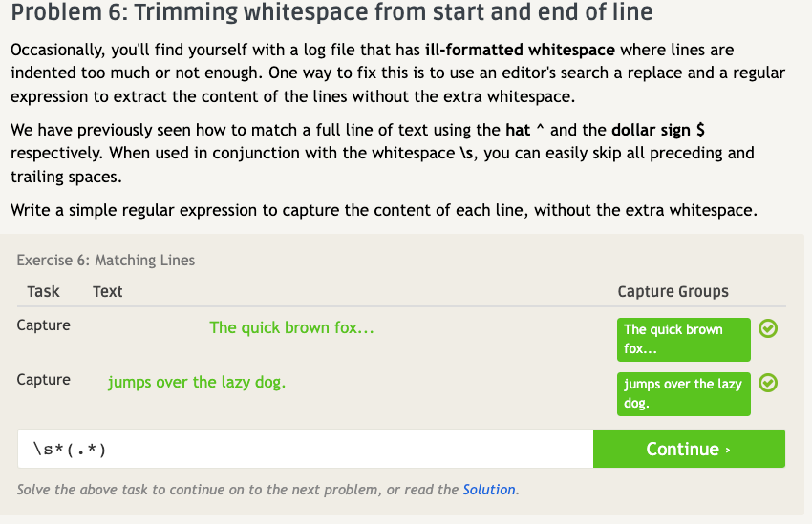Click the green 'jumps over the lazy dog.' text line
Viewport: 812px width, 524px height.
click(x=196, y=382)
